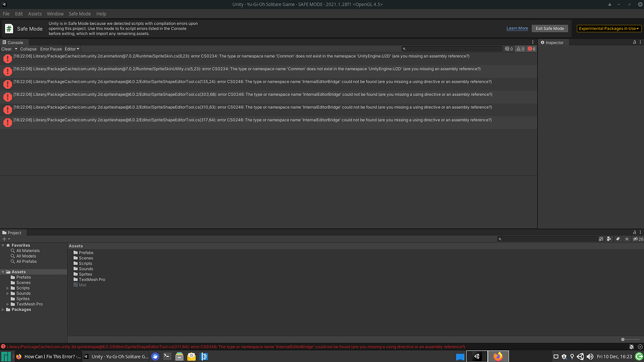Enable Error Pause in the Console

(x=50, y=49)
